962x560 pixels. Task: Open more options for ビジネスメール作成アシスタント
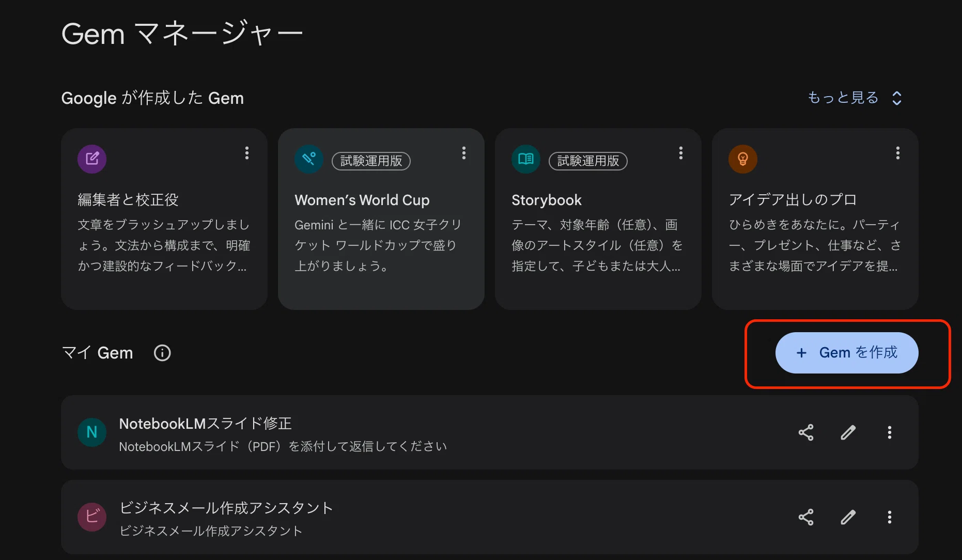(890, 517)
